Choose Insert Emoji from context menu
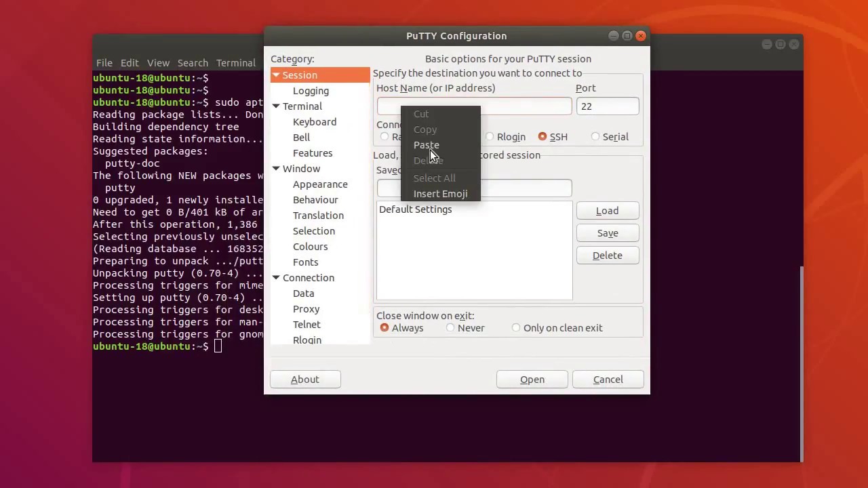Image resolution: width=868 pixels, height=488 pixels. 440,194
